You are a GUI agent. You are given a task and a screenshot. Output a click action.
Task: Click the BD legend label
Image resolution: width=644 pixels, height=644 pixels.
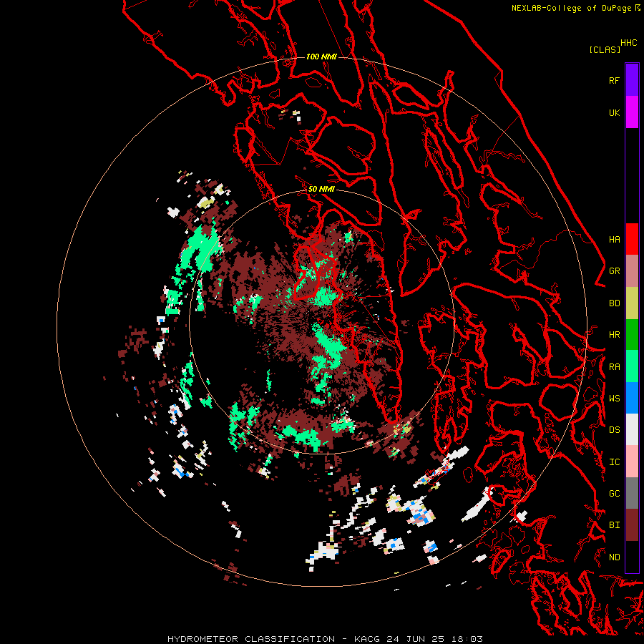click(x=614, y=303)
